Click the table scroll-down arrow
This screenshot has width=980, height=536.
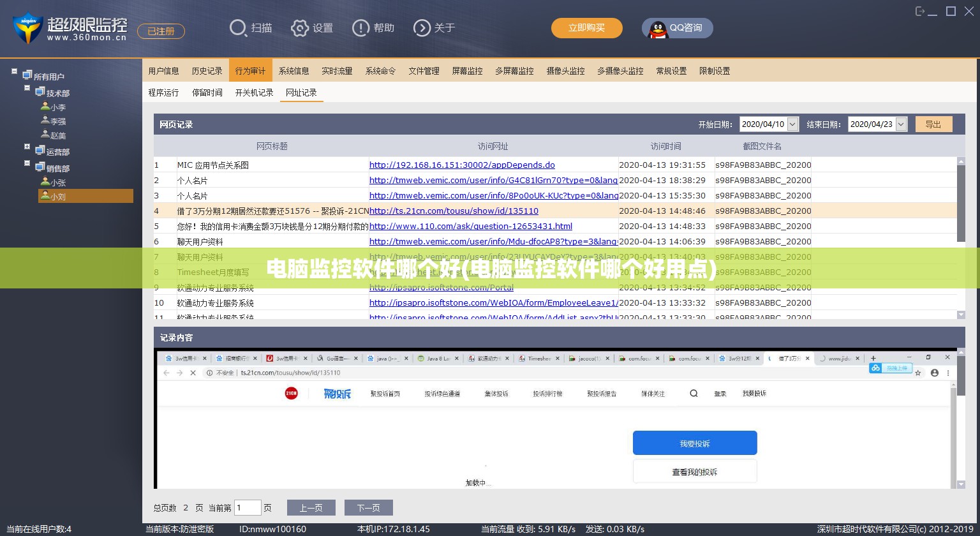(x=961, y=315)
